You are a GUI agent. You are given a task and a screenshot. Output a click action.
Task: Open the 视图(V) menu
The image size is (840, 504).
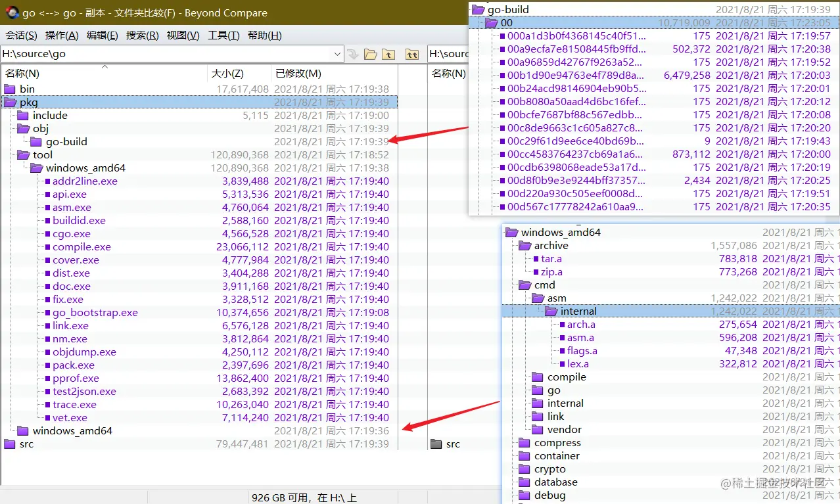(183, 35)
